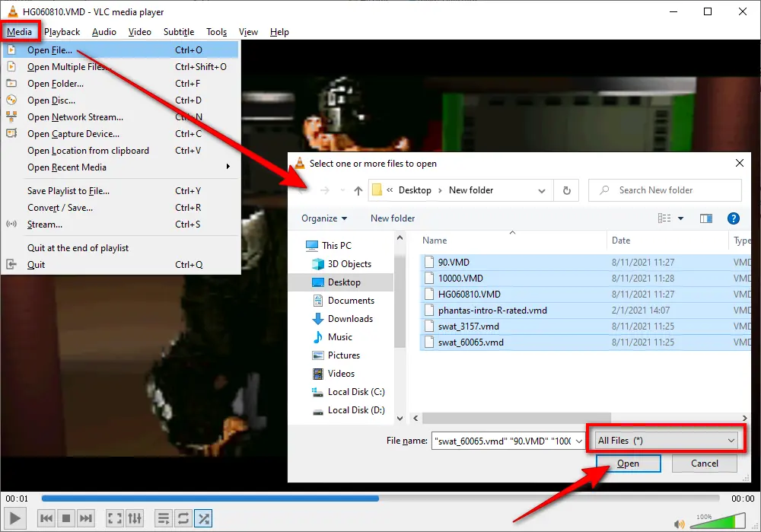Click the Up one level arrow
The width and height of the screenshot is (761, 532).
(358, 191)
